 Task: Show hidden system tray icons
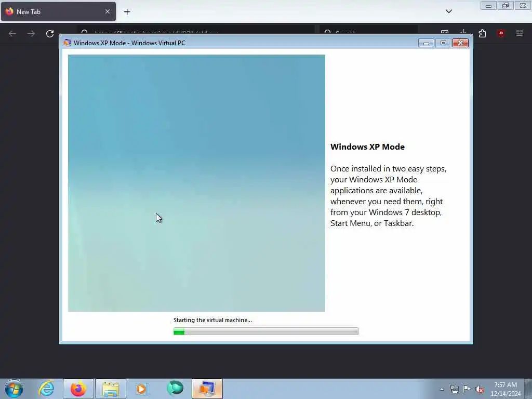tap(442, 389)
